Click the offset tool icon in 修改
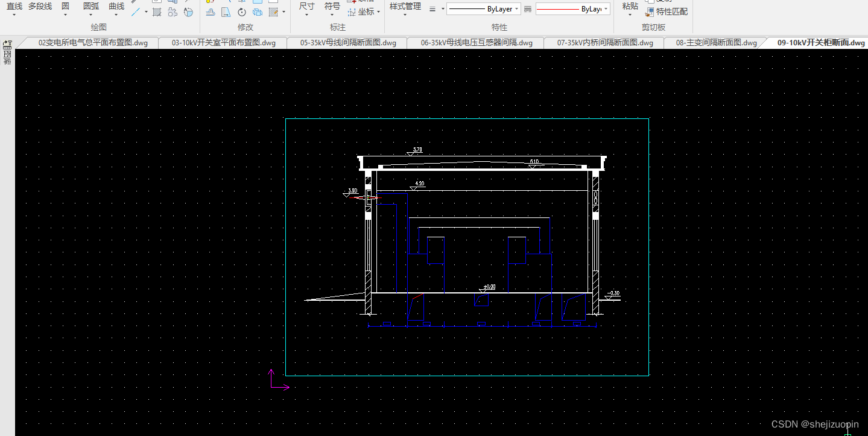 (210, 12)
